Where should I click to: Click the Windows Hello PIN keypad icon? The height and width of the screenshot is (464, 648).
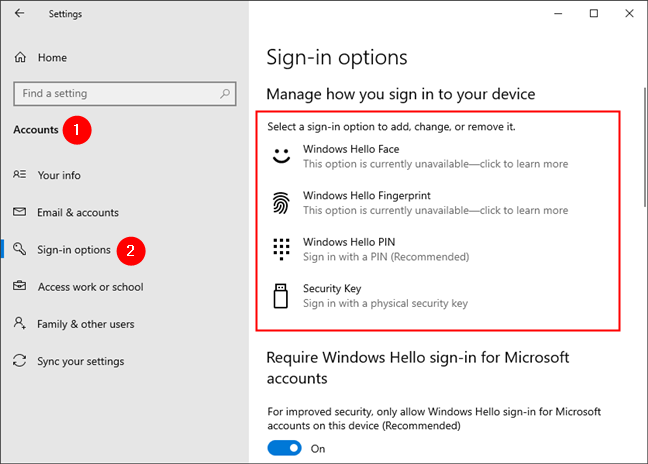click(x=280, y=249)
